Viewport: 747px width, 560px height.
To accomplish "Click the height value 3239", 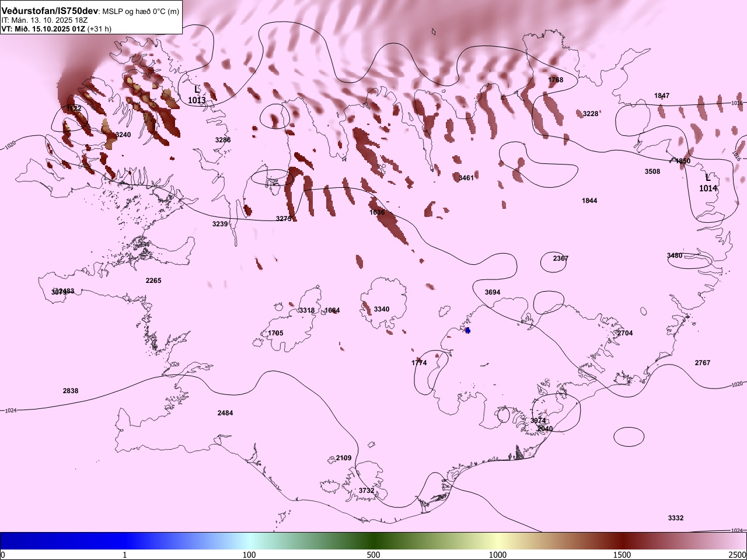I will point(220,224).
